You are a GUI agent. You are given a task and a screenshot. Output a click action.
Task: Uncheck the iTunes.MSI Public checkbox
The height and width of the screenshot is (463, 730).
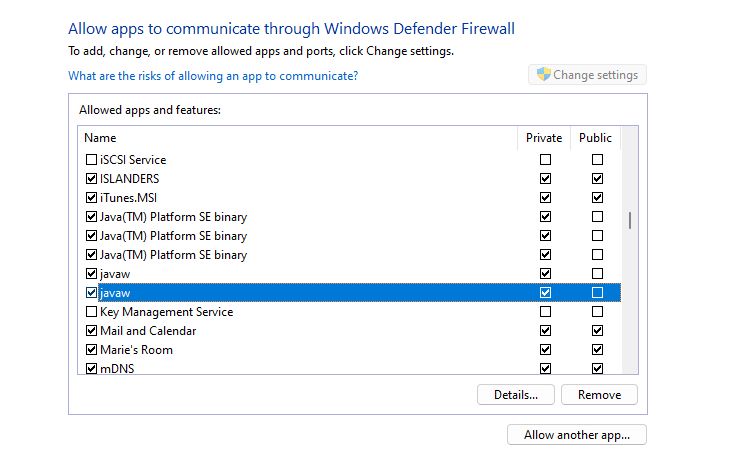pyautogui.click(x=597, y=198)
